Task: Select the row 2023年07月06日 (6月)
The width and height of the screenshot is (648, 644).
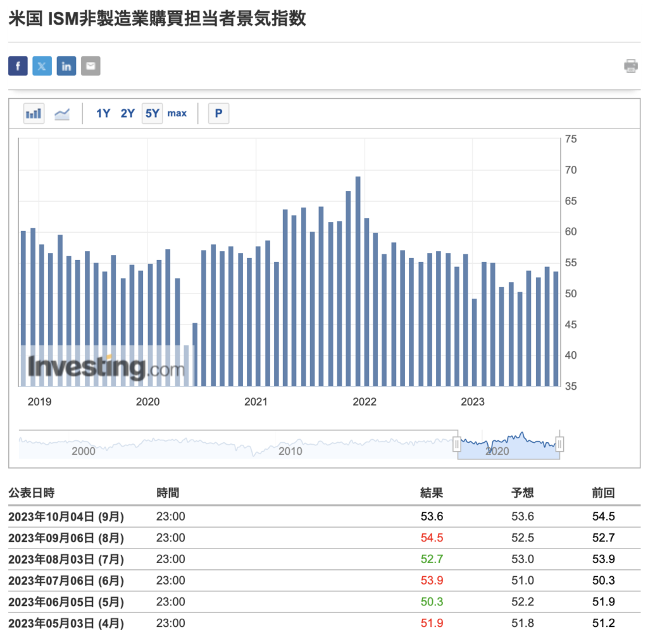Action: tap(325, 581)
